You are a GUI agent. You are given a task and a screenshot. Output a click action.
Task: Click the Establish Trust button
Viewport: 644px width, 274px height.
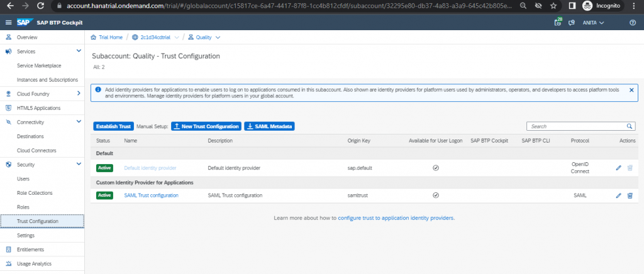tap(113, 126)
